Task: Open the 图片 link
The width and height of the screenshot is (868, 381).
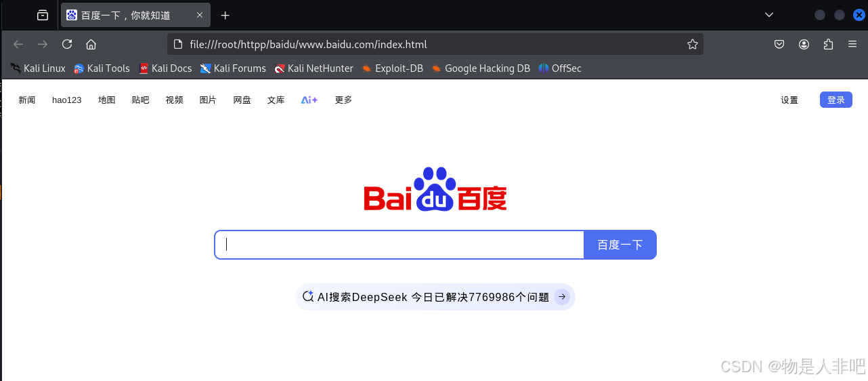Action: tap(208, 100)
